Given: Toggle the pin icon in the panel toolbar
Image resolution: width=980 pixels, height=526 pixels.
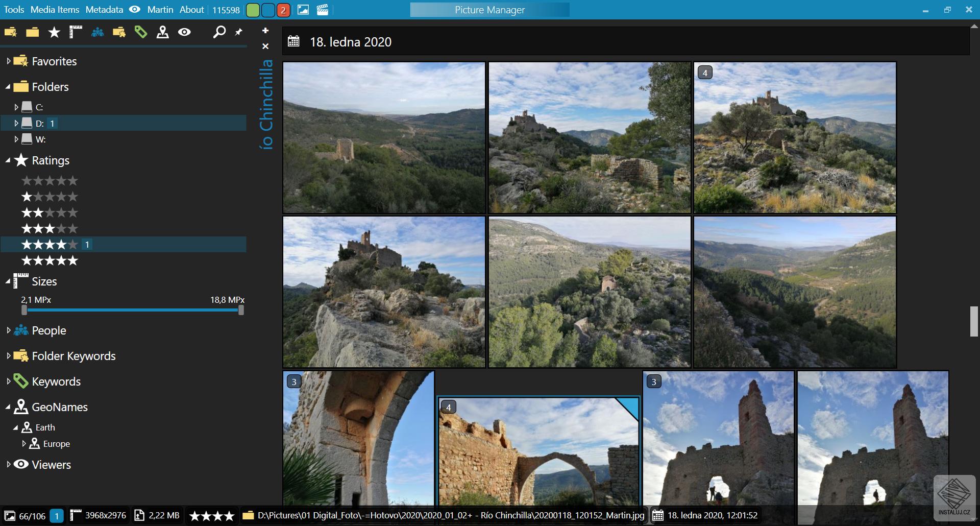Looking at the screenshot, I should pos(238,32).
